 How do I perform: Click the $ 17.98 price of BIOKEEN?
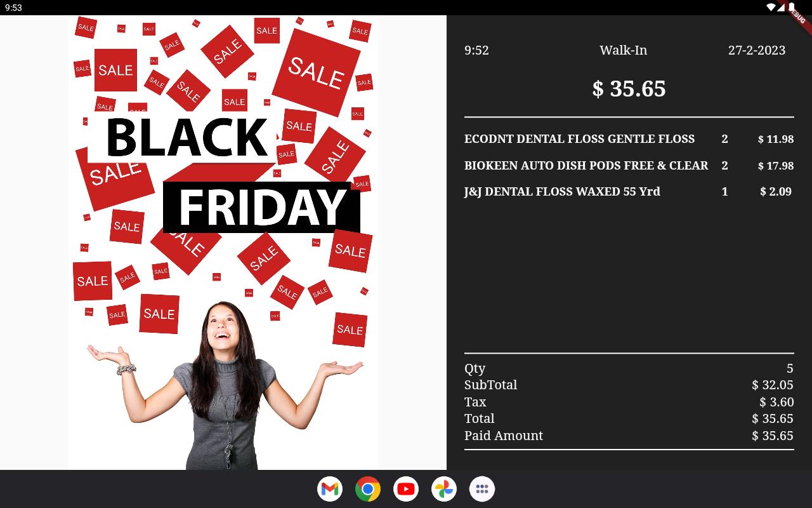(x=776, y=166)
